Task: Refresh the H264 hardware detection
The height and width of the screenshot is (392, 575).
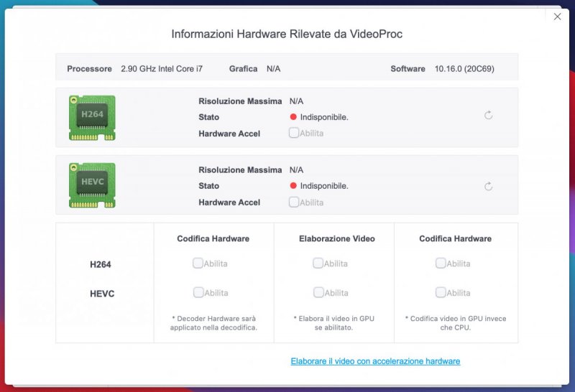Action: pos(488,116)
